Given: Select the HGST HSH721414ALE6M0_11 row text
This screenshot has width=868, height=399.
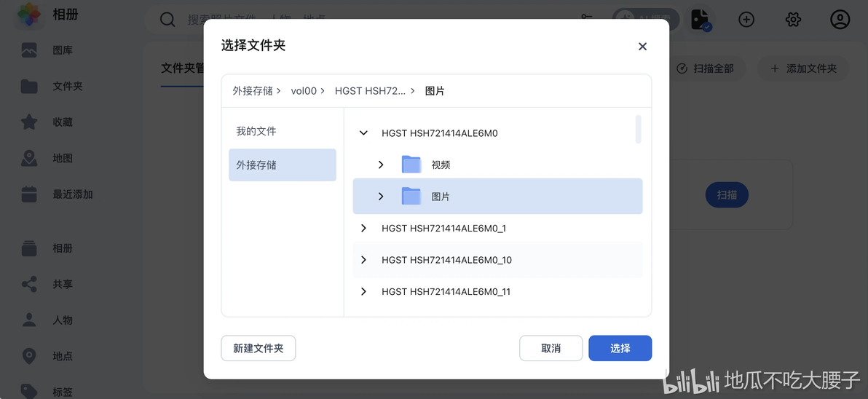Looking at the screenshot, I should click(x=446, y=291).
